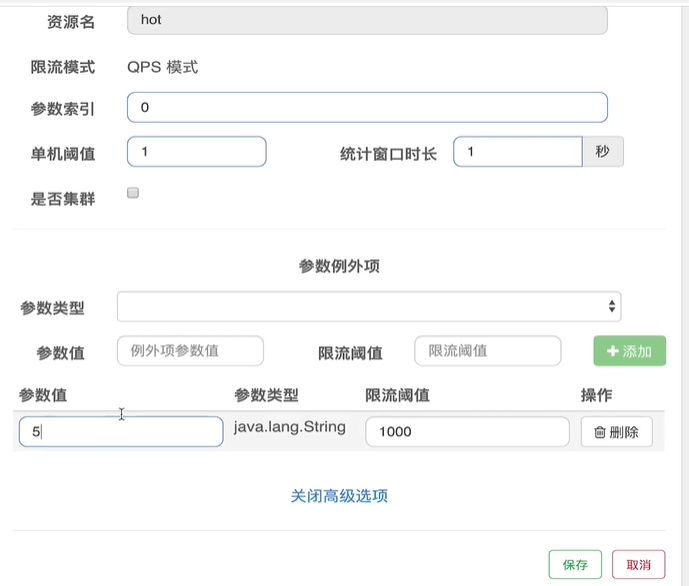Enable the 是否集群 checkbox

133,193
